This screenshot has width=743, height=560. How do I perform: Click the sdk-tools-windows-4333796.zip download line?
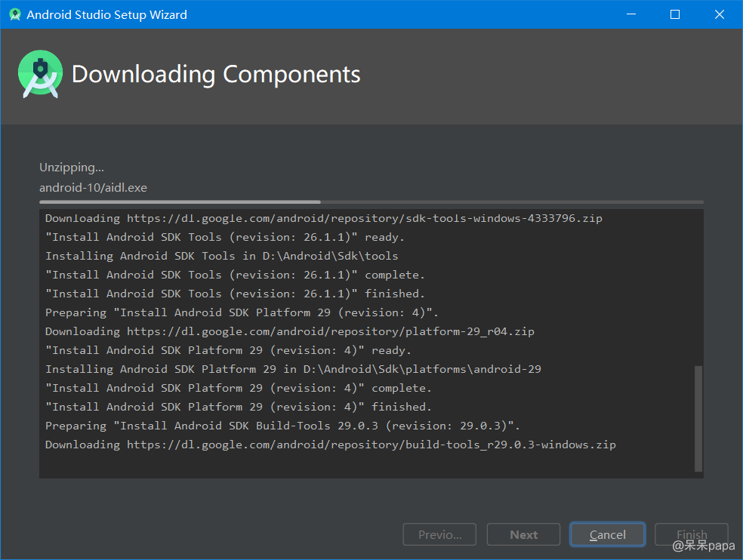[x=324, y=218]
